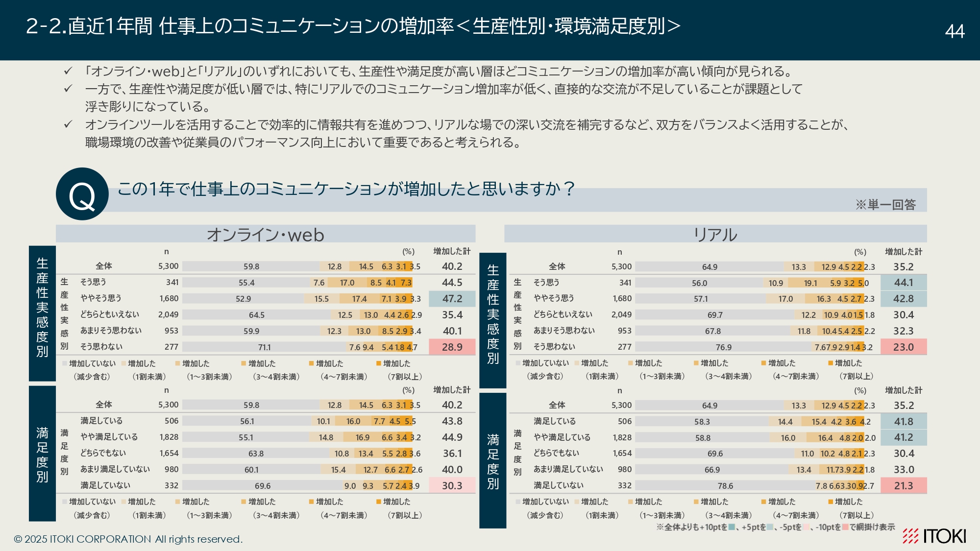980x551 pixels.
Task: Click the あまり満足していない label in リアル chart
Action: click(x=568, y=469)
